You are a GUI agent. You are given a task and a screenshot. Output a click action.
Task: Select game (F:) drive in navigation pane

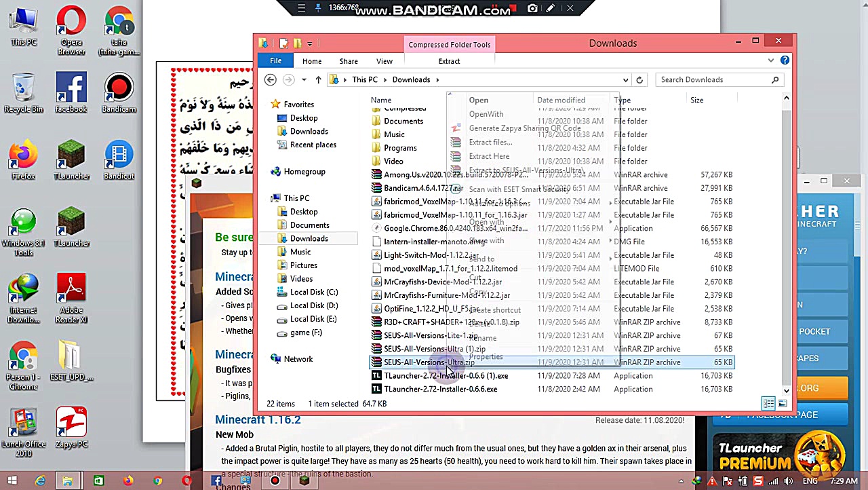point(306,333)
